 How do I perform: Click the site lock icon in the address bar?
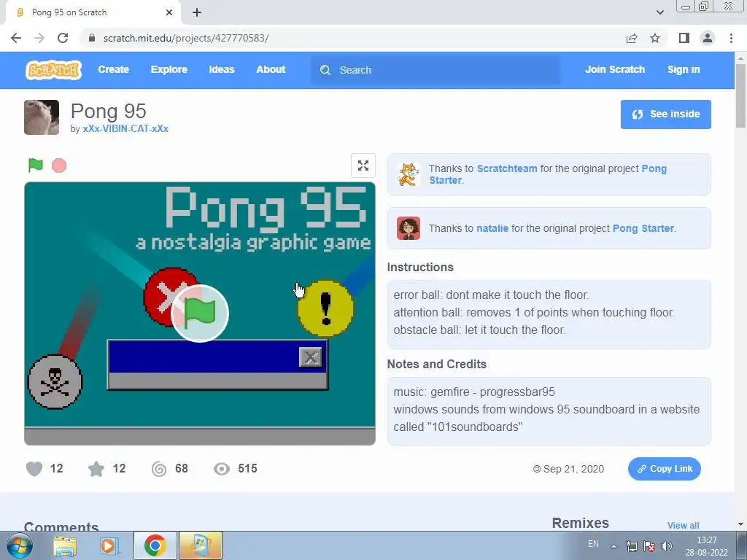click(x=92, y=38)
